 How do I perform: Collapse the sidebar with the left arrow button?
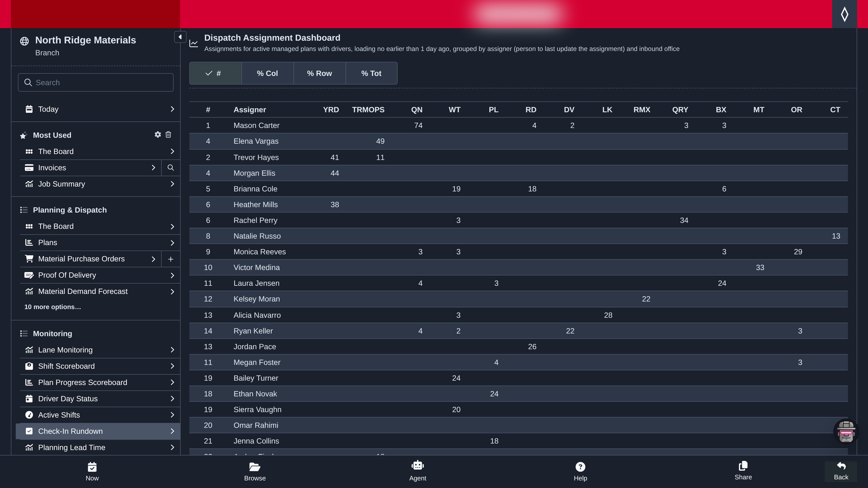pyautogui.click(x=180, y=37)
